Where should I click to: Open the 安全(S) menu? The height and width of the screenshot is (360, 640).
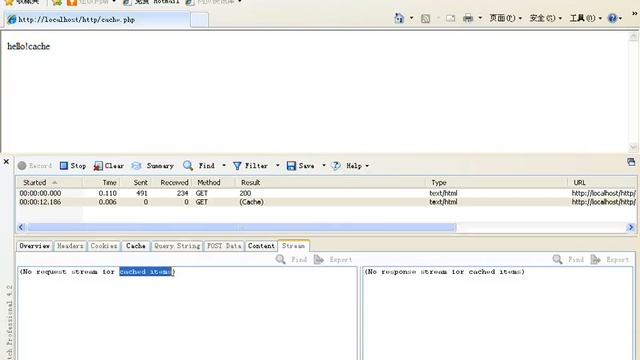(545, 18)
